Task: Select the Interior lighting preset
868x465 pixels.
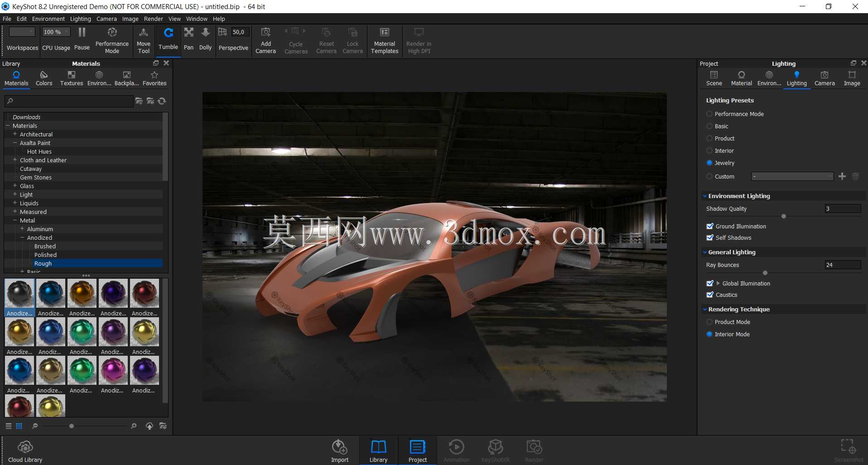Action: 709,151
